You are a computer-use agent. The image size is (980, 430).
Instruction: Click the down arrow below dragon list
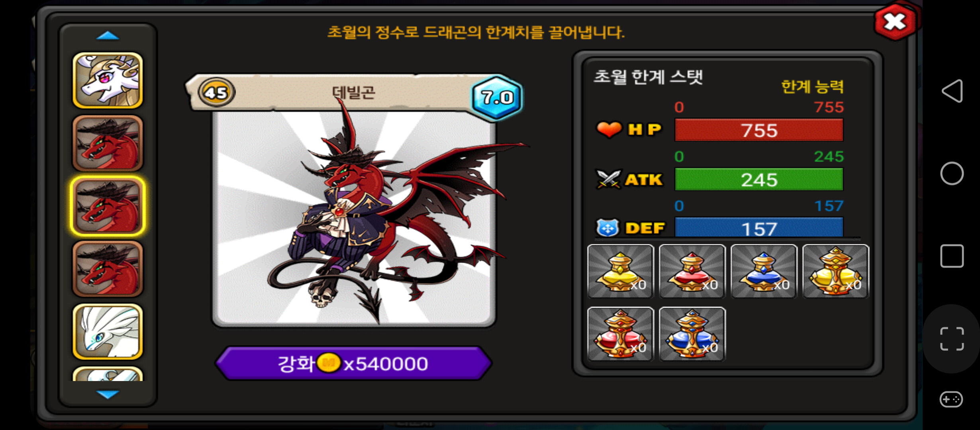pyautogui.click(x=108, y=394)
